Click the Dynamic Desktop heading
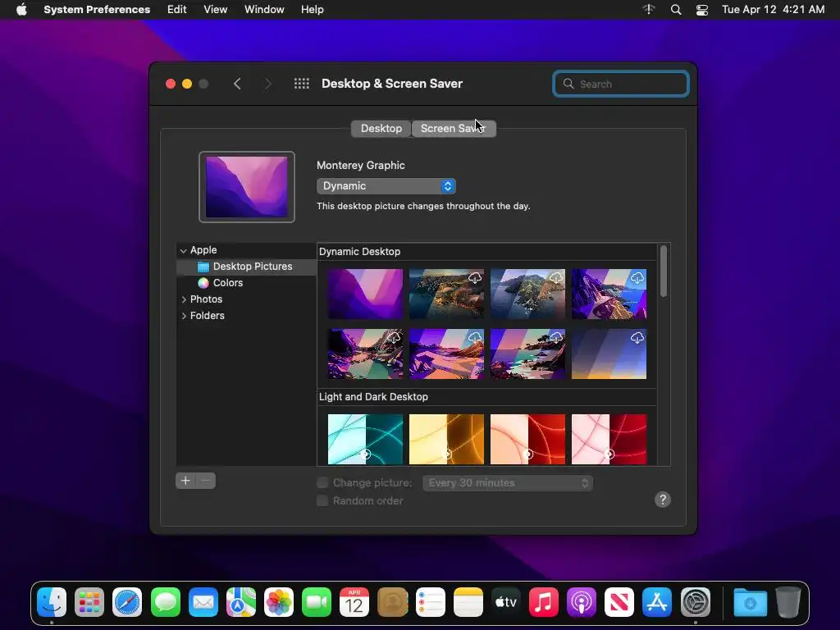 pyautogui.click(x=359, y=252)
